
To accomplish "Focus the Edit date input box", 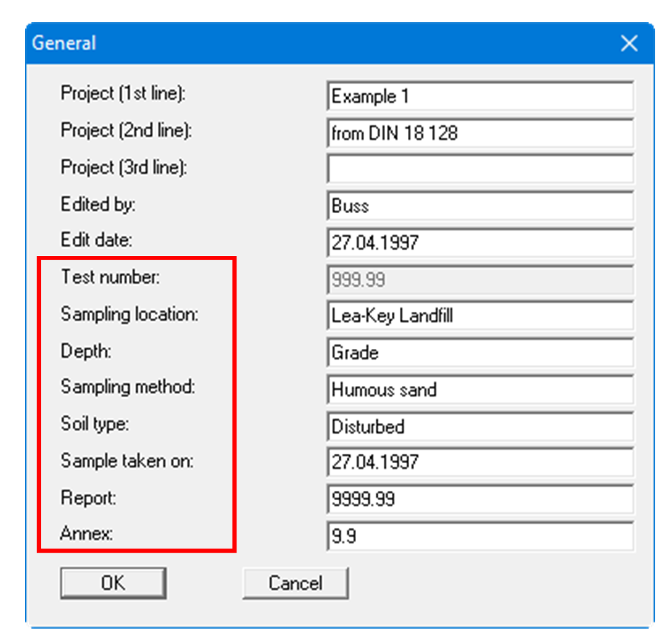I will pos(480,243).
